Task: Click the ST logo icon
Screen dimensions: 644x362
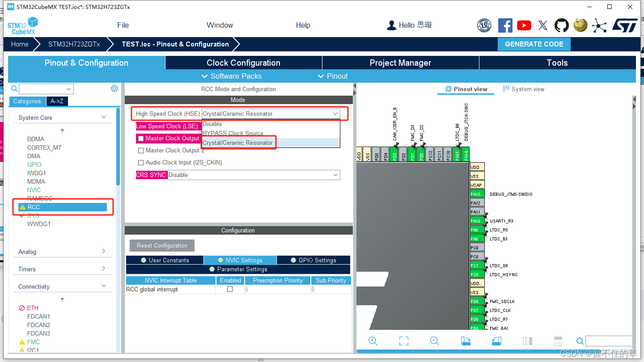Action: coord(625,25)
